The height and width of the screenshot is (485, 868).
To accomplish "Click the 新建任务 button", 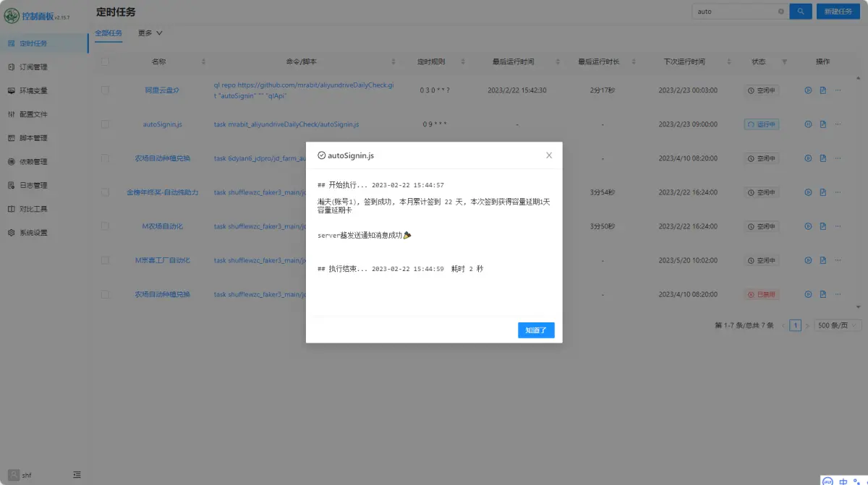I will [x=838, y=12].
